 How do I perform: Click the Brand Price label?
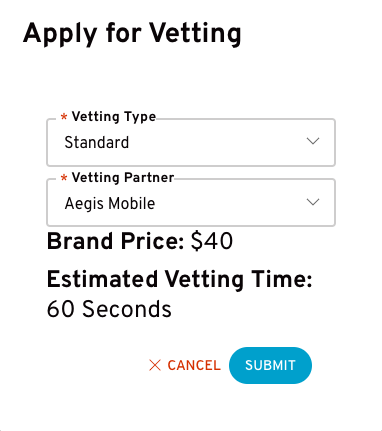click(115, 241)
